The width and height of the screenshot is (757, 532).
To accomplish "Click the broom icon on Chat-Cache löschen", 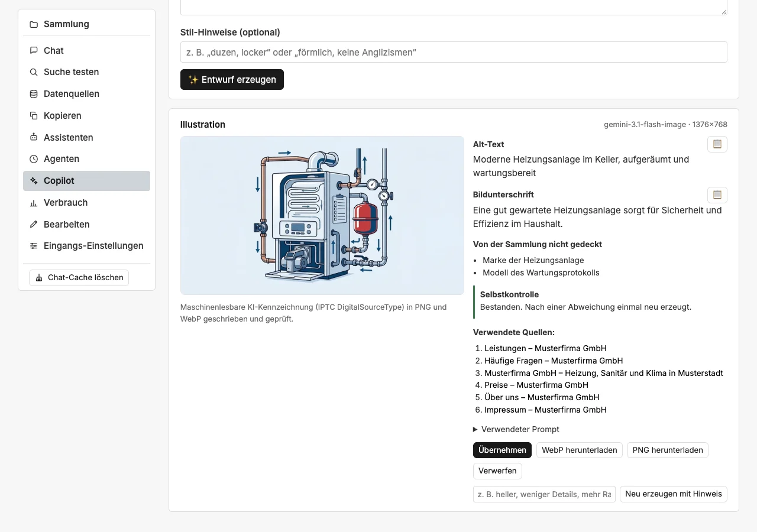I will click(39, 278).
